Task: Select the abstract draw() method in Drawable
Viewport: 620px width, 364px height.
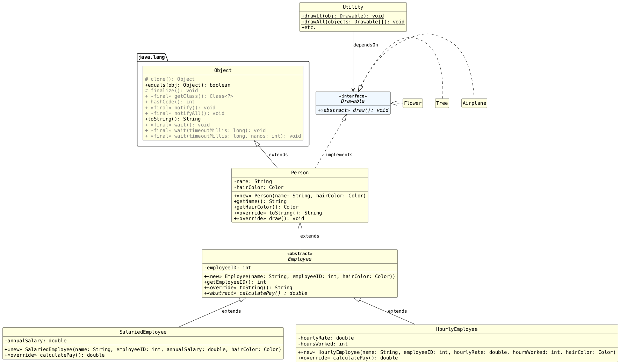Action: click(x=353, y=110)
